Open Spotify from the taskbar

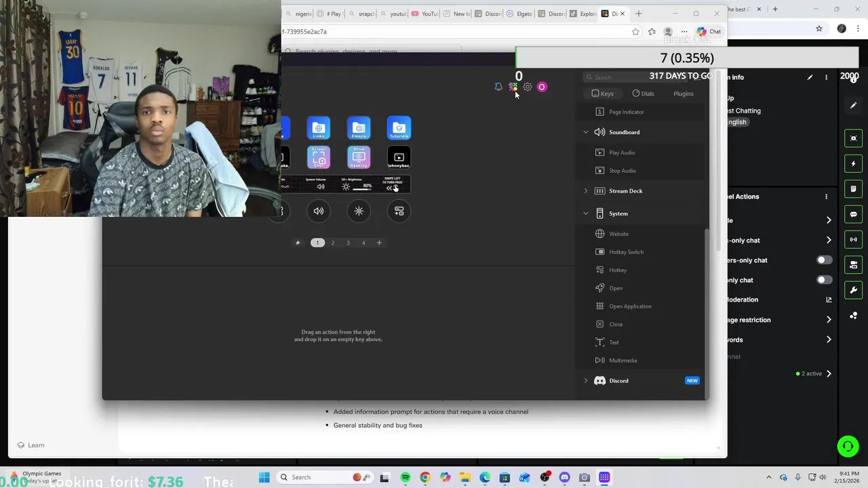coord(406,477)
